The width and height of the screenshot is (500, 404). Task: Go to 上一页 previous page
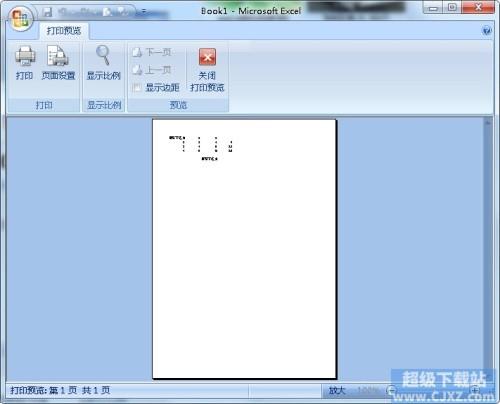pos(152,70)
